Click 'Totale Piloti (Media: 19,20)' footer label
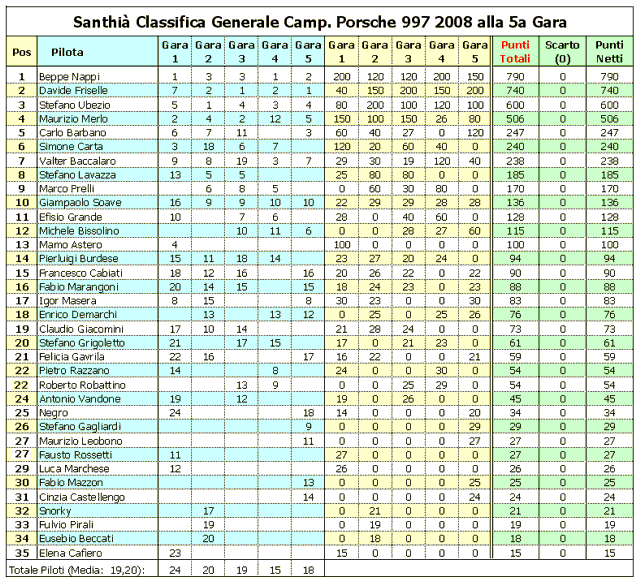 pyautogui.click(x=77, y=570)
